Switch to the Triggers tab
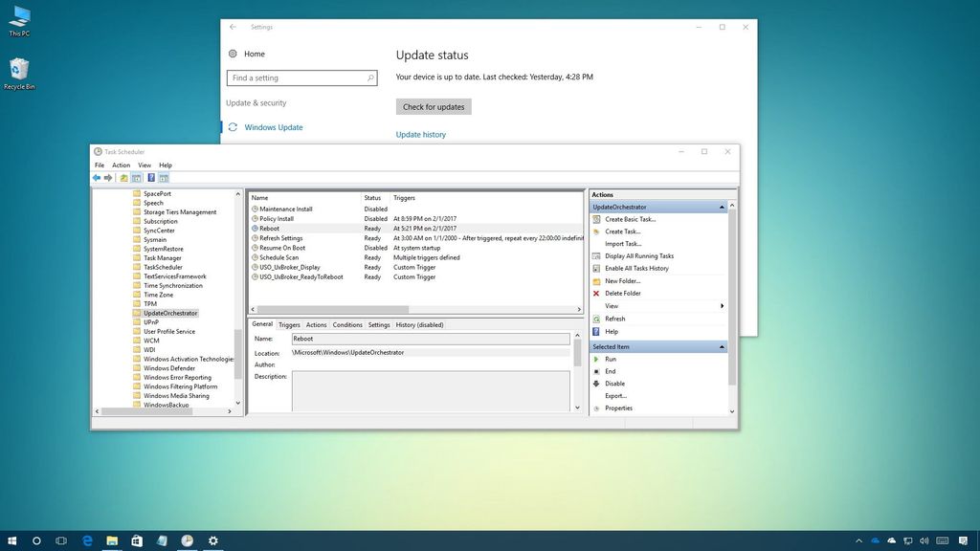 click(x=289, y=324)
